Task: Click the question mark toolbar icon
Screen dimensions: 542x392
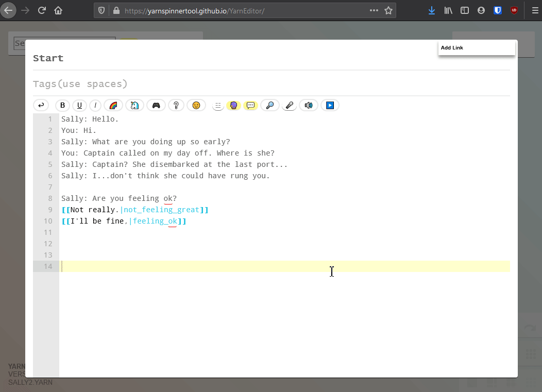Action: pyautogui.click(x=176, y=106)
